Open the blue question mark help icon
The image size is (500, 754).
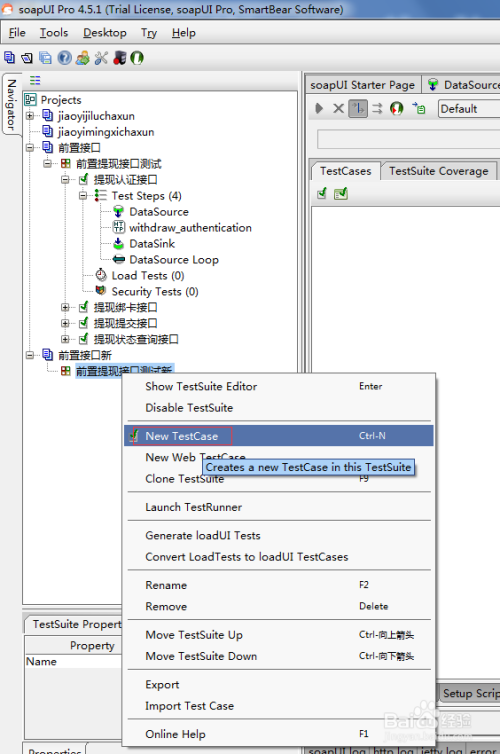tap(64, 58)
